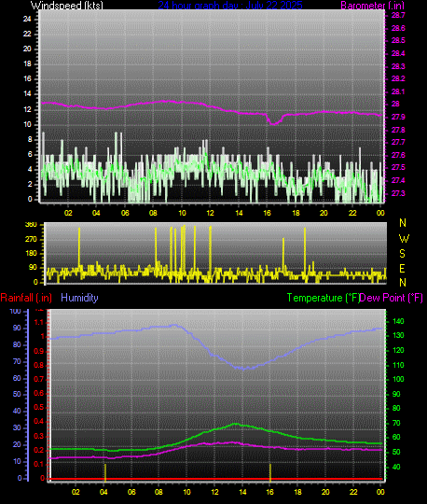Click the S compass letter beside direction graph

(402, 254)
